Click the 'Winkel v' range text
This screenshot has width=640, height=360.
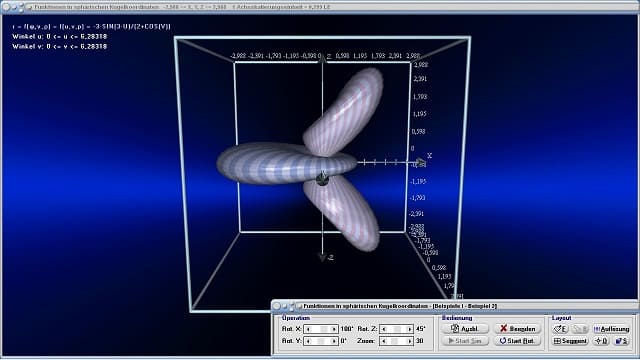point(60,47)
